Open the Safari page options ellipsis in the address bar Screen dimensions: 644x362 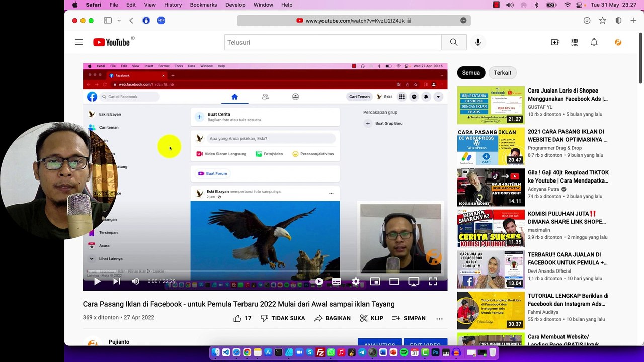pyautogui.click(x=463, y=21)
